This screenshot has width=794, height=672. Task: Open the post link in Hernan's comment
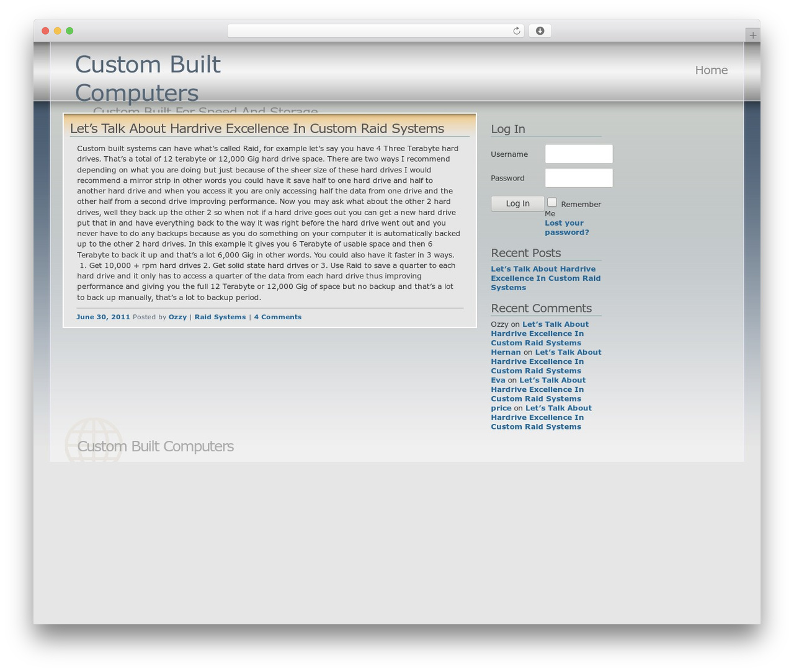tap(546, 361)
